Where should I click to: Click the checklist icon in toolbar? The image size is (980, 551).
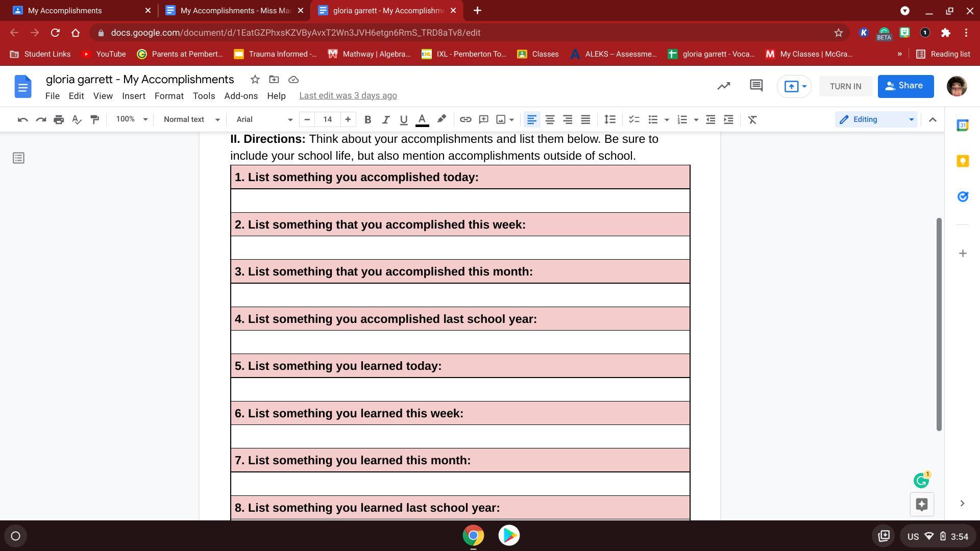click(x=634, y=119)
